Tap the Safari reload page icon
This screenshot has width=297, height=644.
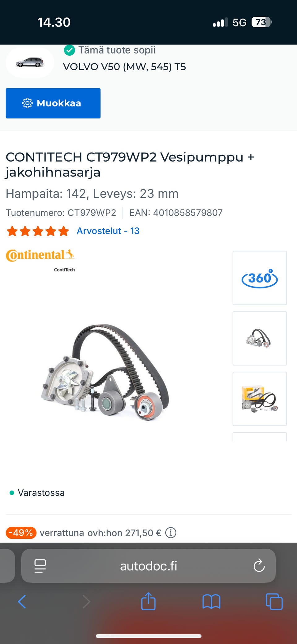[x=259, y=566]
